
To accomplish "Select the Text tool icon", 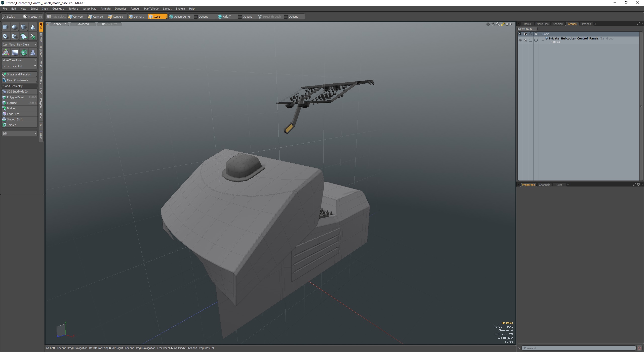I will tap(33, 36).
